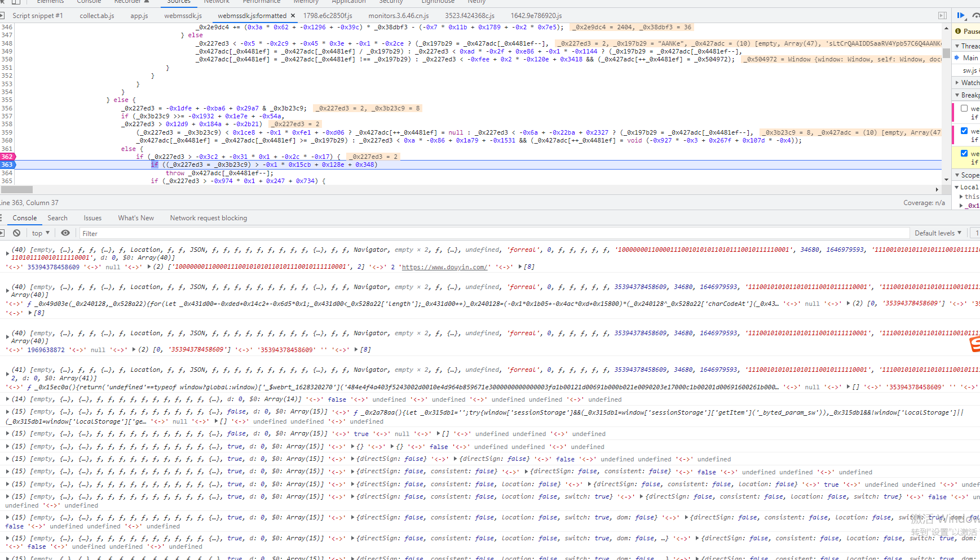Click the blue arrow beside Main thread
The width and height of the screenshot is (980, 560).
click(957, 57)
